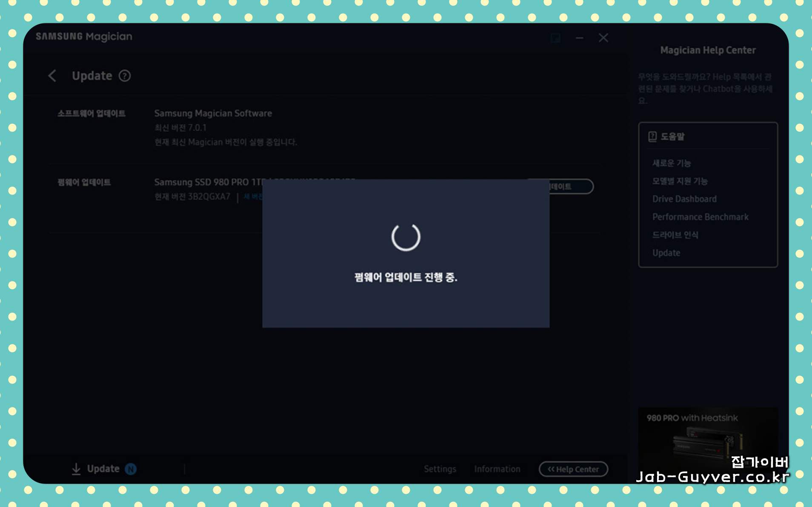Click the chat window icon in title bar
Screen dimensions: 812x507
pos(556,38)
